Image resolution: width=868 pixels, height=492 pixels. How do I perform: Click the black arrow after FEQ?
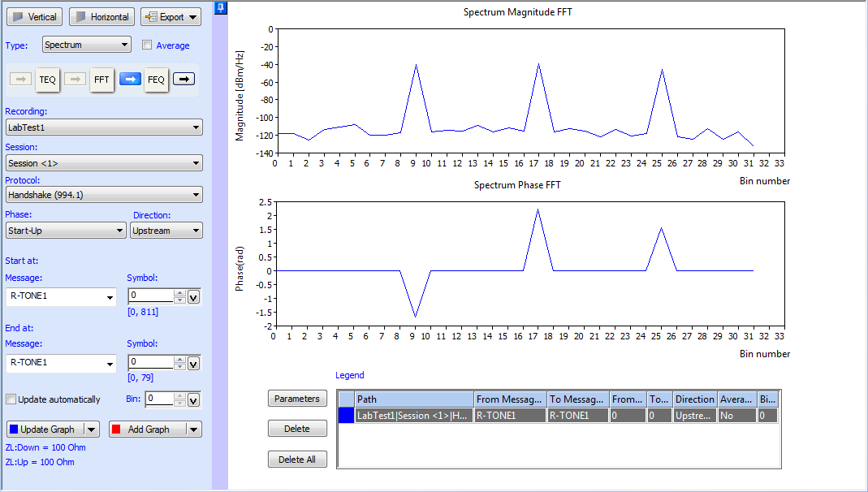tap(184, 79)
